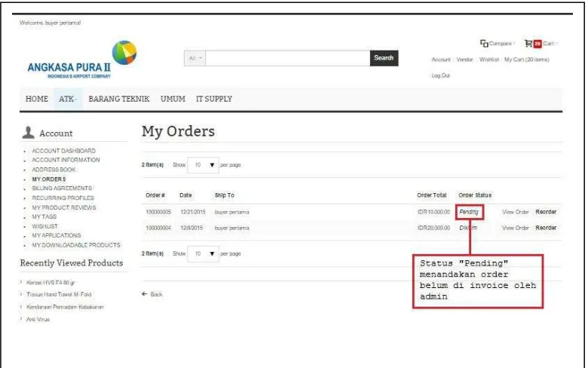Click the Back arrow icon

click(x=145, y=294)
